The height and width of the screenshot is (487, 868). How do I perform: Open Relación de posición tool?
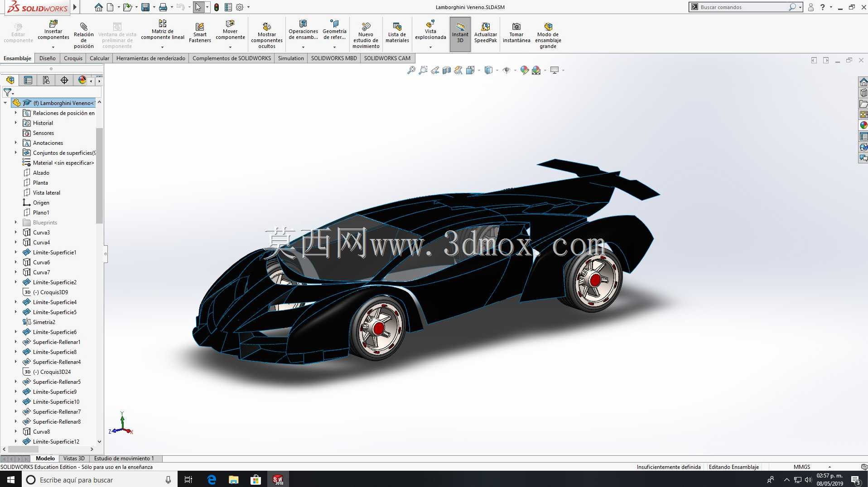point(84,34)
